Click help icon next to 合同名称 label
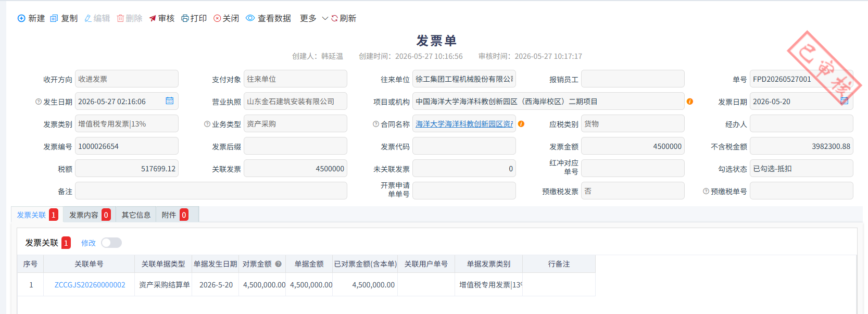The height and width of the screenshot is (314, 868). pyautogui.click(x=376, y=124)
